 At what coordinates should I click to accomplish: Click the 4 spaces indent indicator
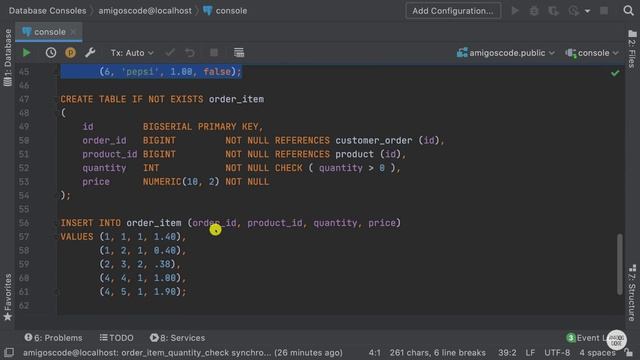click(x=597, y=353)
